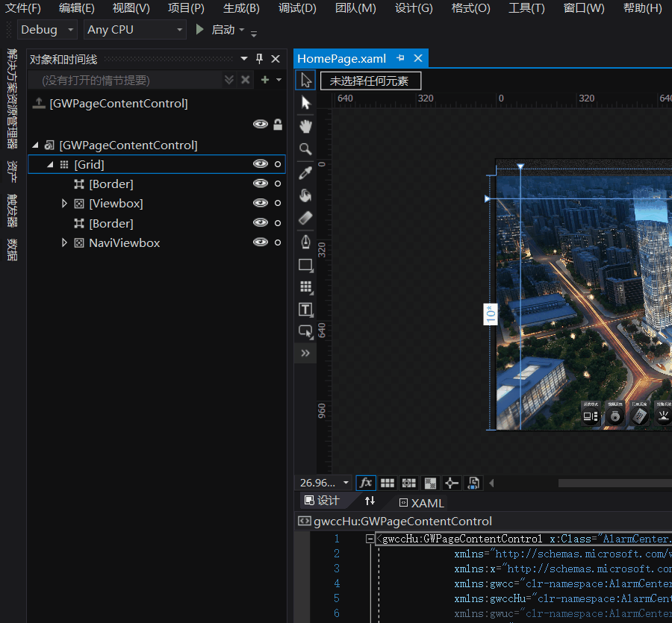Switch to the XAML view tab
The height and width of the screenshot is (623, 672).
tap(421, 503)
